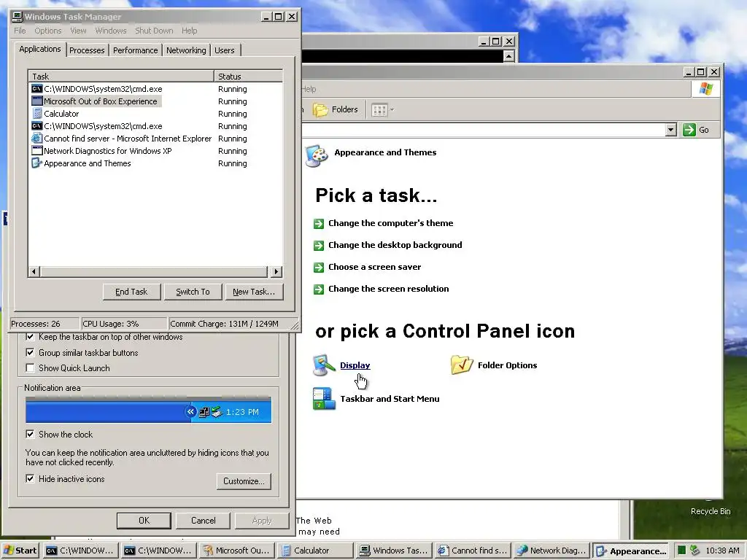This screenshot has width=747, height=560.
Task: Click the green Task Manager tray icon
Action: [681, 551]
